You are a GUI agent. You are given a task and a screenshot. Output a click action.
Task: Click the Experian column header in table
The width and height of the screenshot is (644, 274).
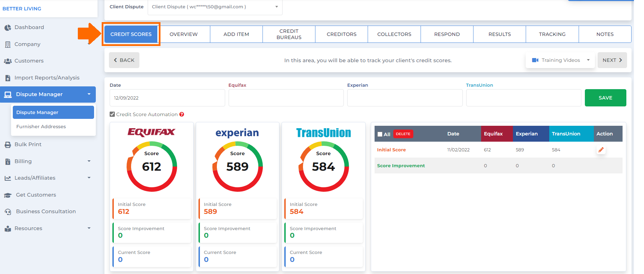point(531,134)
